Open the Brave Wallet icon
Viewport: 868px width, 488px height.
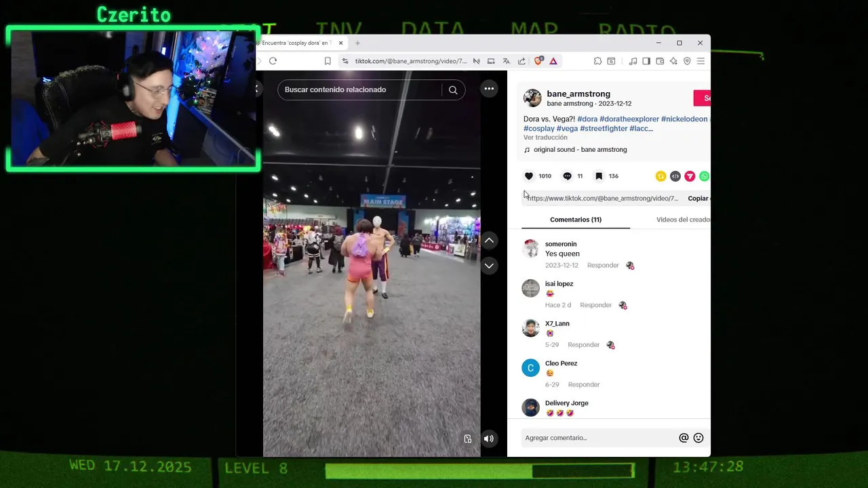tap(660, 61)
